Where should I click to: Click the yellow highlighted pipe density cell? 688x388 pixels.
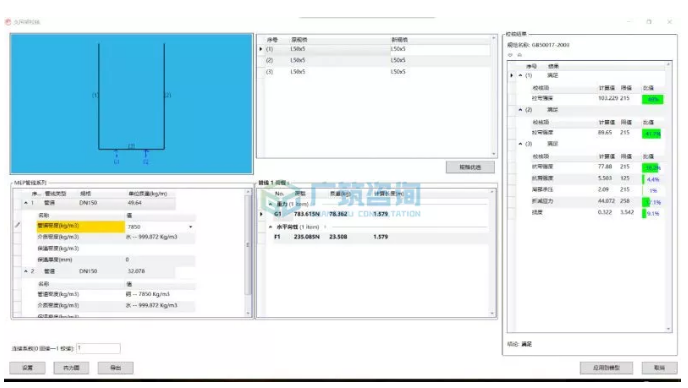pyautogui.click(x=81, y=226)
